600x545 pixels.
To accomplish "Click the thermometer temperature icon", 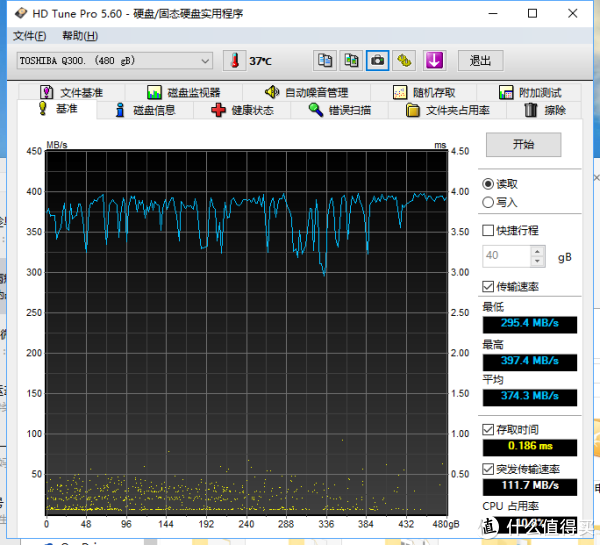I will point(235,60).
